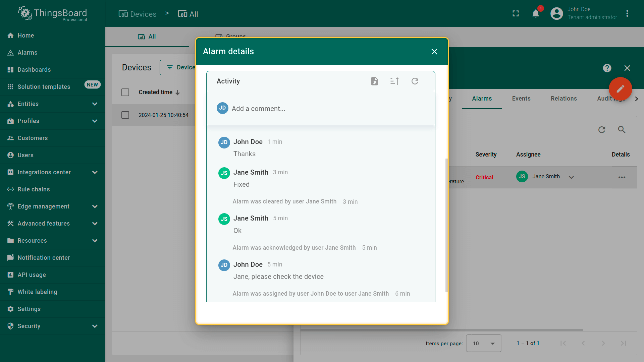This screenshot has width=644, height=362.
Task: Check the 2024-01-25 10:40:54 device row
Action: tap(125, 115)
